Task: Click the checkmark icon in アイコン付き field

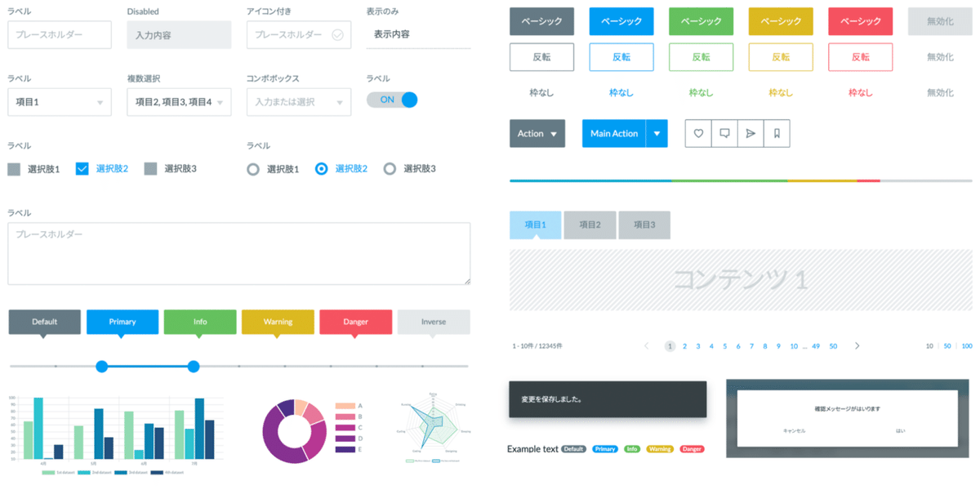Action: click(x=338, y=35)
